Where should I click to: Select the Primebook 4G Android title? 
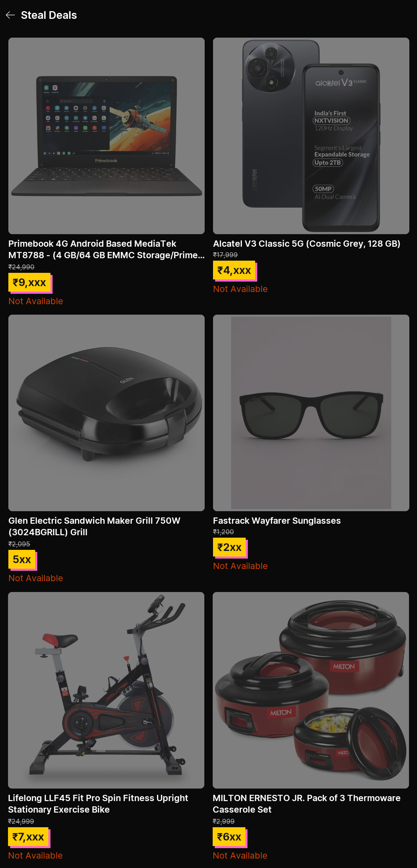[107, 249]
